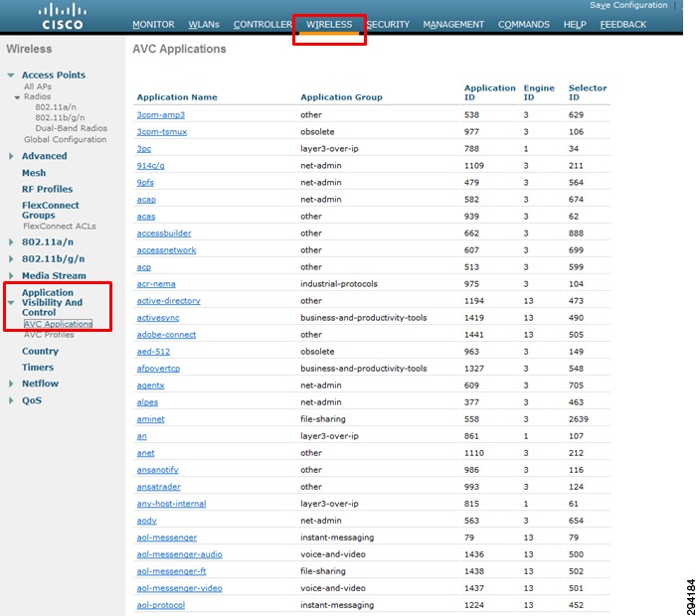
Task: Open the adobe-connect application link
Action: pos(166,335)
